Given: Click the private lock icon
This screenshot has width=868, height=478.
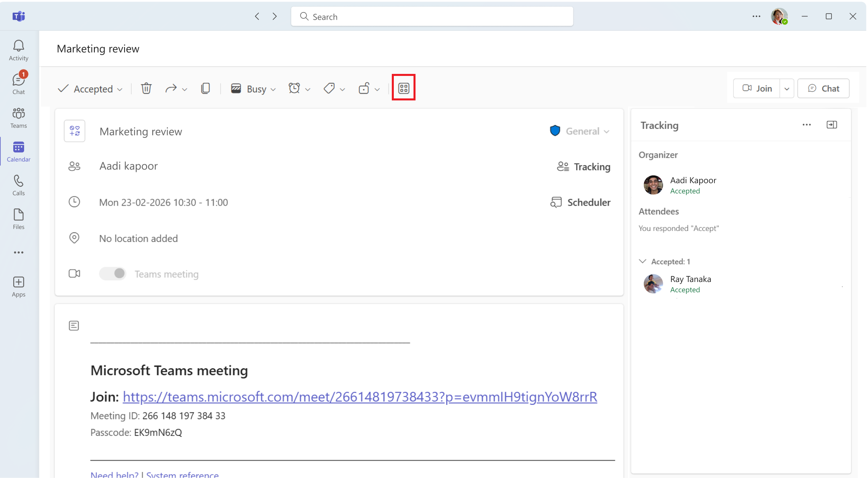Looking at the screenshot, I should [364, 88].
